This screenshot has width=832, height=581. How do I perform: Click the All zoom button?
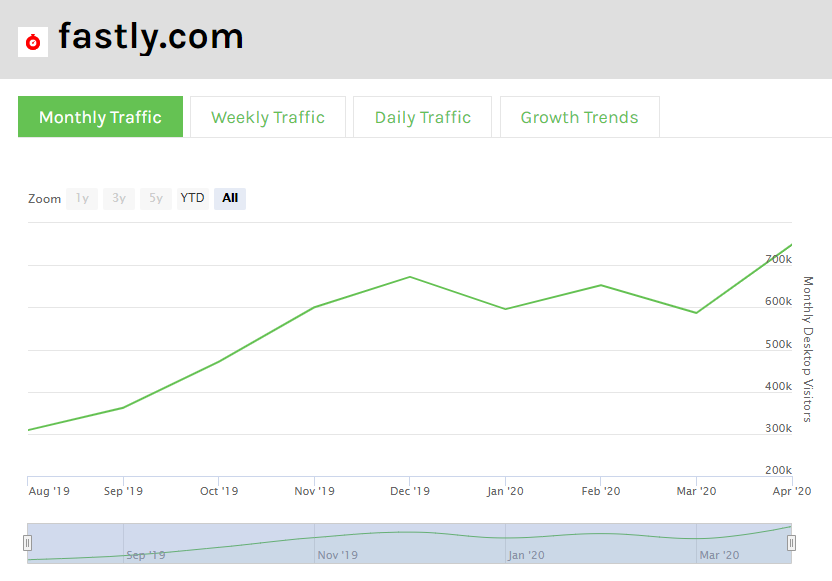click(x=230, y=198)
